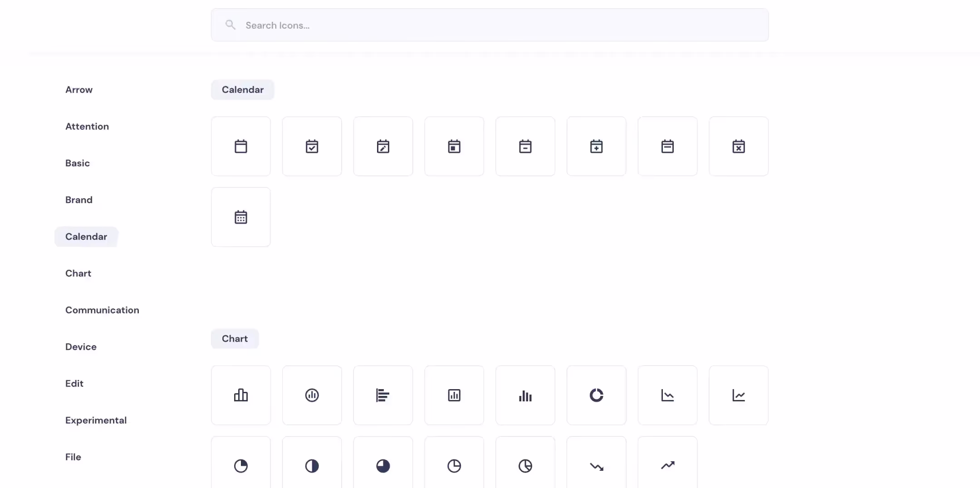
Task: Jump to the Brand icons category
Action: click(x=79, y=200)
